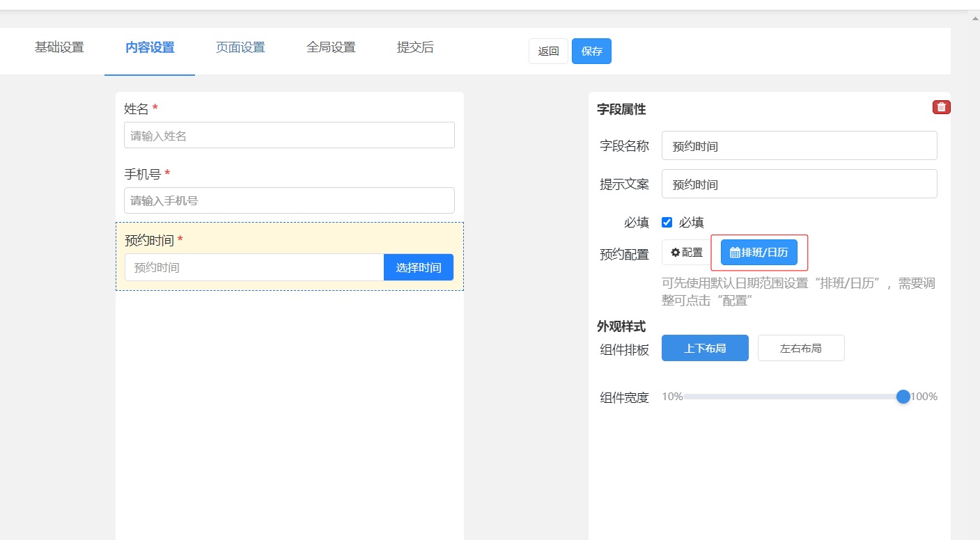Open the 提交后 tab
This screenshot has width=980, height=540.
(415, 48)
